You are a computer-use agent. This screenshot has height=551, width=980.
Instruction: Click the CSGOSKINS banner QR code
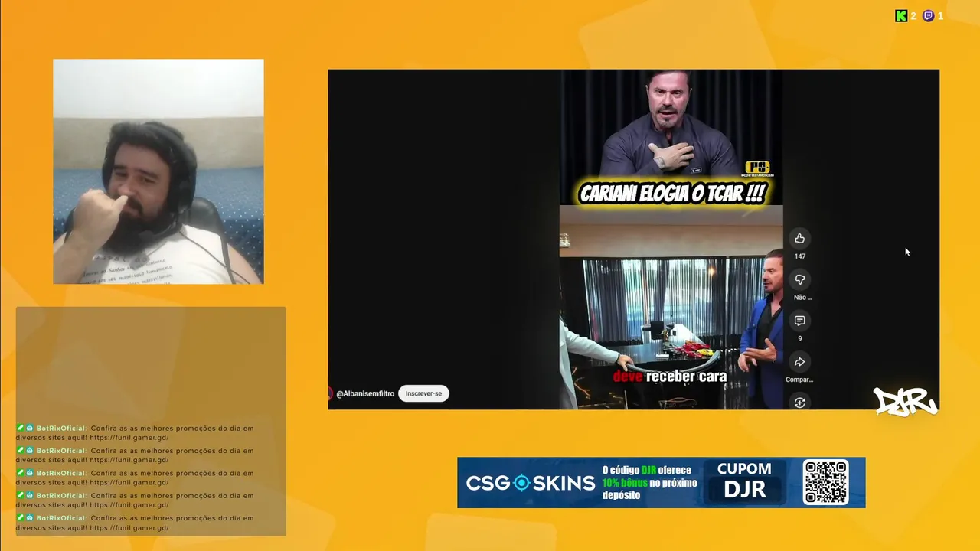click(825, 482)
